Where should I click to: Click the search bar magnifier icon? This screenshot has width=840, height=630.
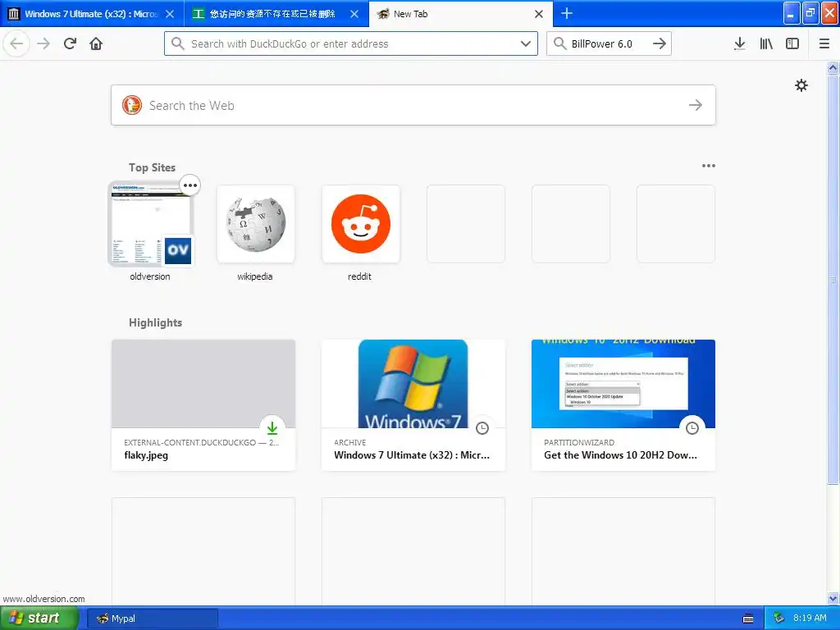tap(559, 43)
